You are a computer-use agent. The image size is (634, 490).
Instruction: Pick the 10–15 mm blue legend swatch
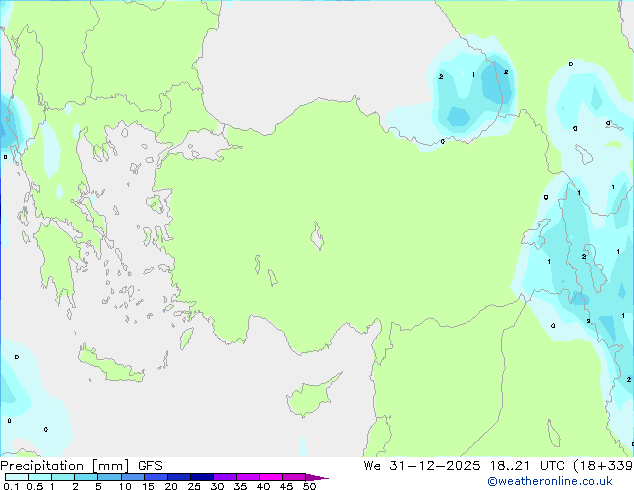(x=132, y=477)
